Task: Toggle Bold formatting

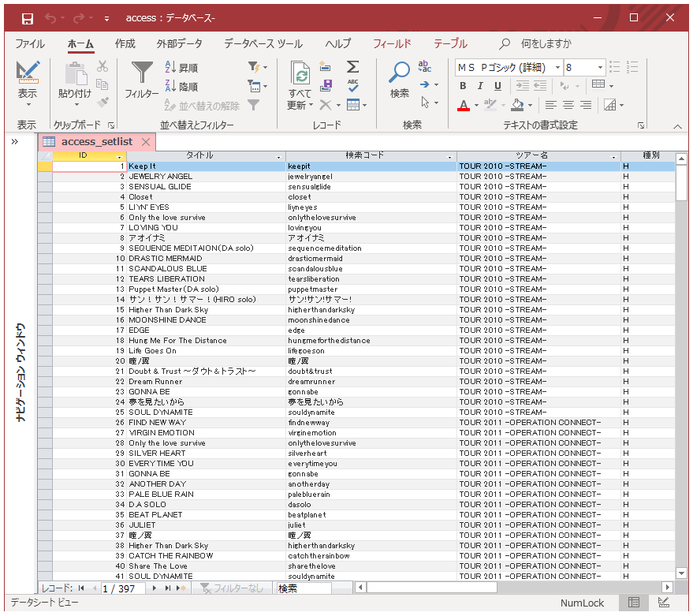Action: click(x=463, y=86)
